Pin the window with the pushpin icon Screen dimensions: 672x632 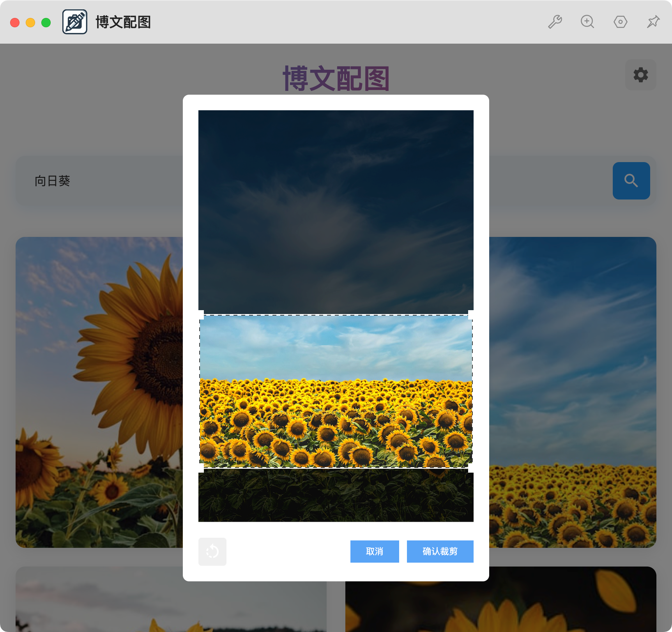tap(653, 22)
